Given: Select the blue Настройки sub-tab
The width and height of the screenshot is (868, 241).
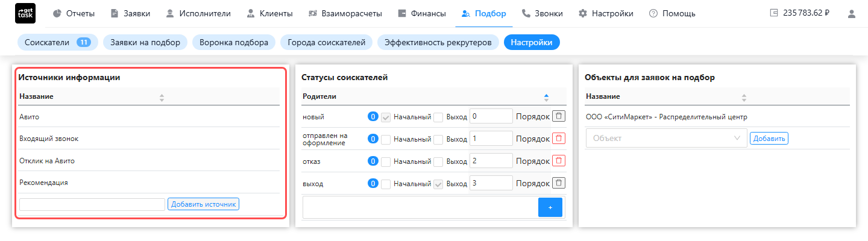Looking at the screenshot, I should [532, 42].
